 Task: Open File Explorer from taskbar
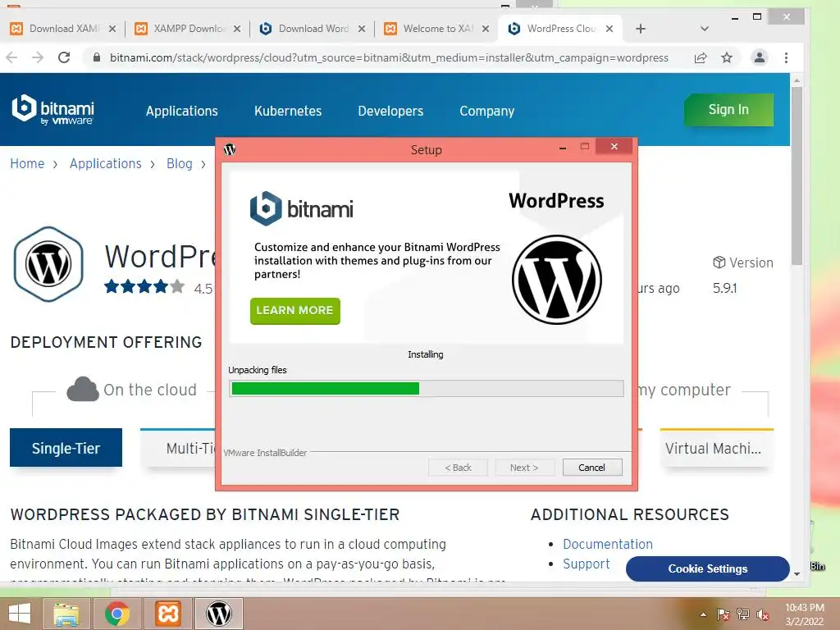(x=66, y=614)
